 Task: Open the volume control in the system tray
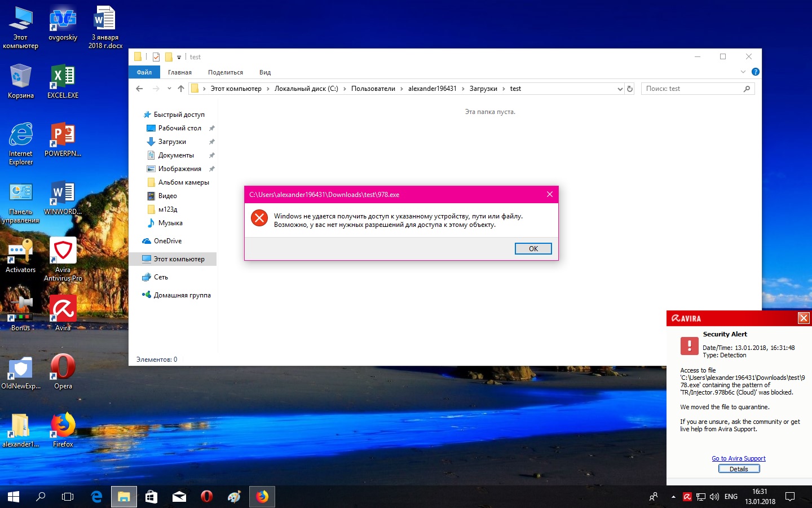pyautogui.click(x=714, y=497)
